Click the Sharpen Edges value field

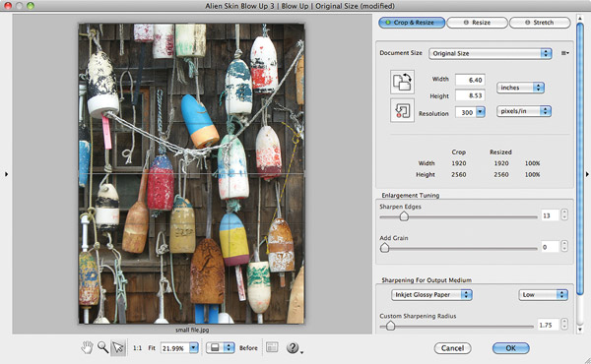[550, 215]
